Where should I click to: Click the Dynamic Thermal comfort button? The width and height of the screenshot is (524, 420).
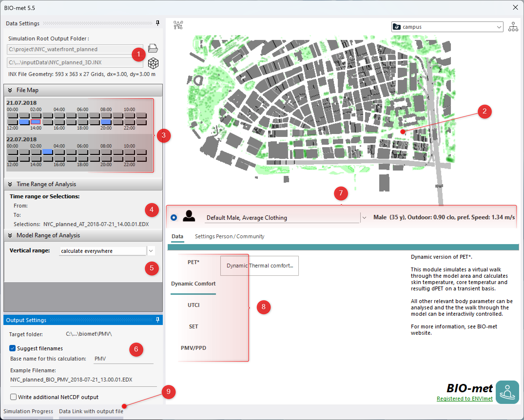[x=259, y=266]
